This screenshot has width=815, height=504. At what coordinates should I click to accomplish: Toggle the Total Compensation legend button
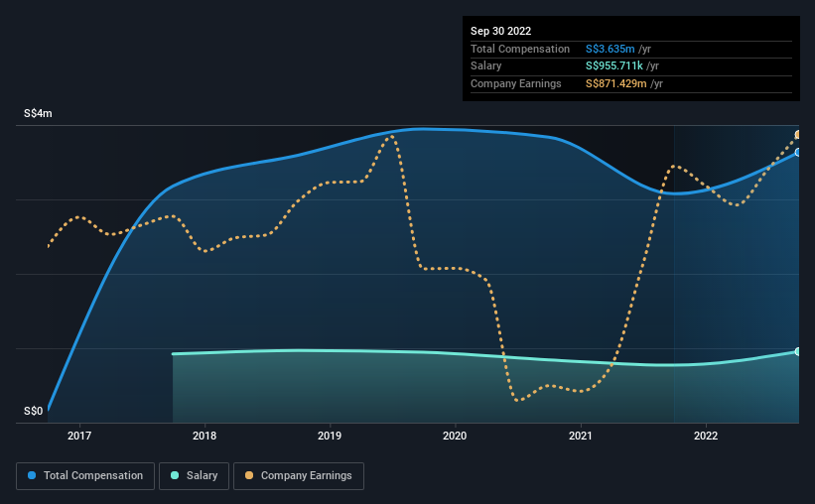pos(85,476)
